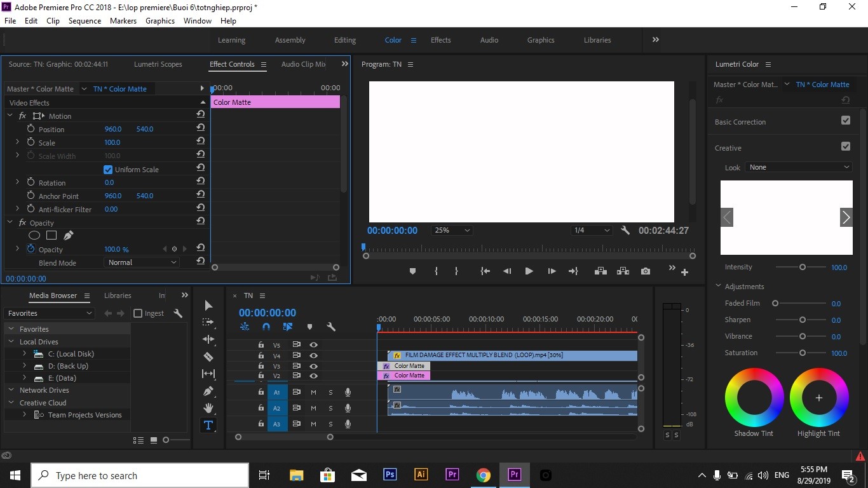
Task: Open the Favorites dropdown in Media Browser
Action: [x=50, y=313]
